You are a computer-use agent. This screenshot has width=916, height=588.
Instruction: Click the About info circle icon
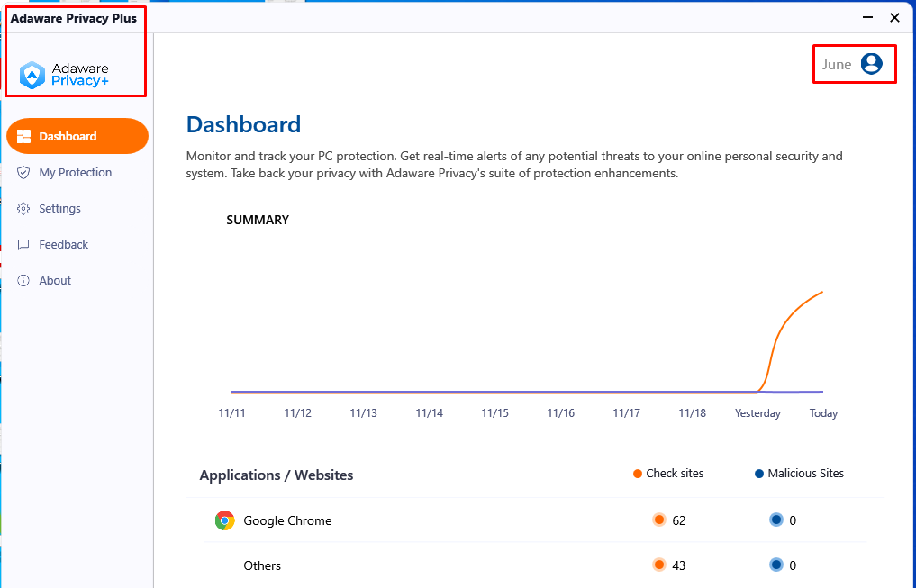[23, 281]
